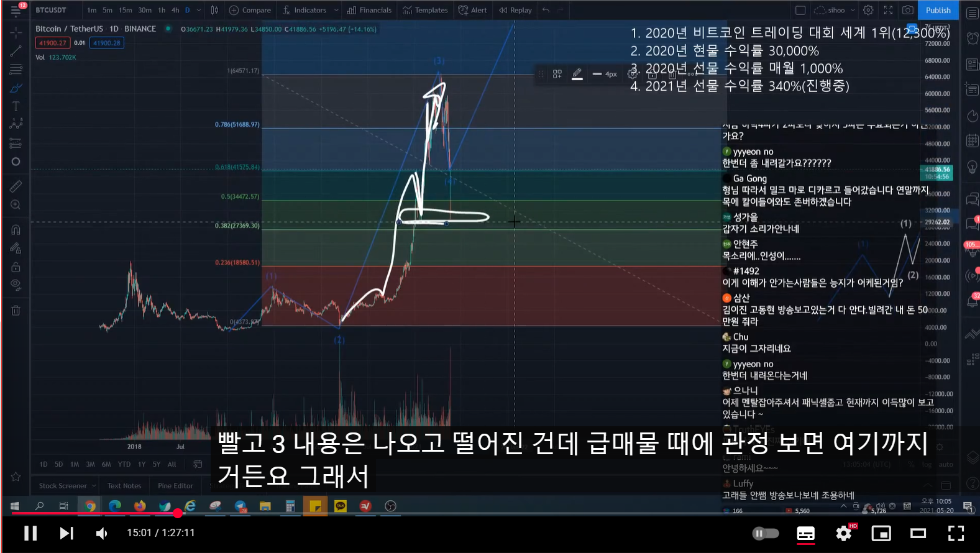Switch to the 1h timeframe
The width and height of the screenshot is (980, 553).
(x=162, y=10)
